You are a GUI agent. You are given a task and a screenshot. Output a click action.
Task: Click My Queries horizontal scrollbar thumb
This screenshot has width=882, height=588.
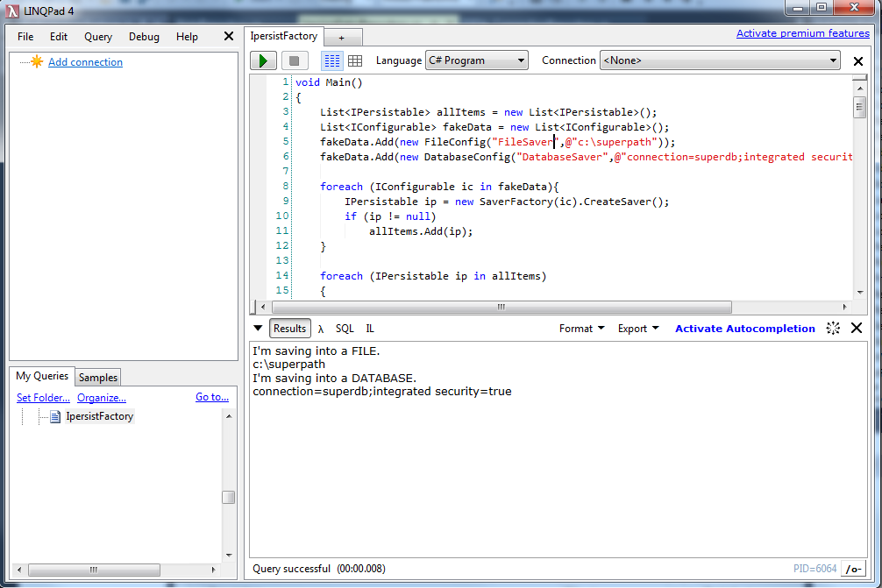tap(94, 570)
